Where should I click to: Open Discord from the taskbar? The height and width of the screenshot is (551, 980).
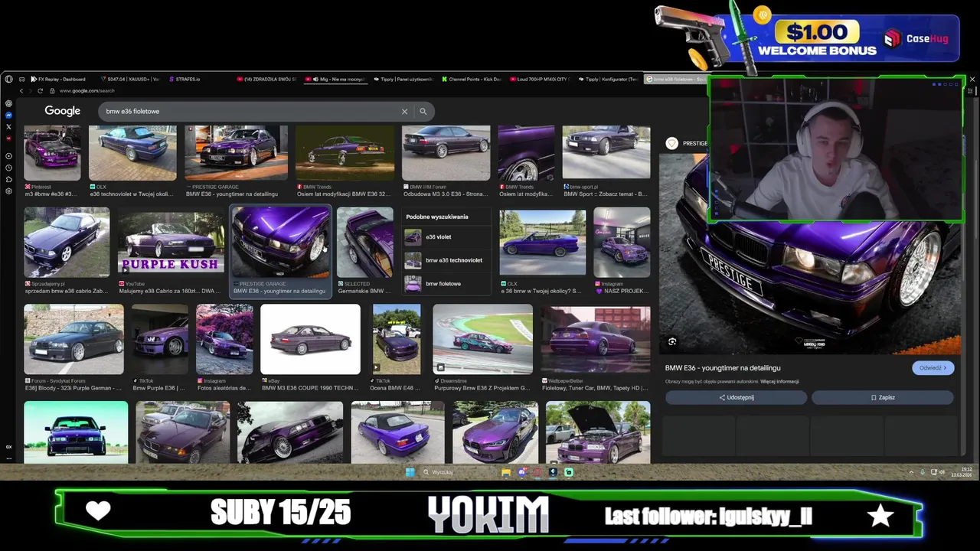(522, 472)
